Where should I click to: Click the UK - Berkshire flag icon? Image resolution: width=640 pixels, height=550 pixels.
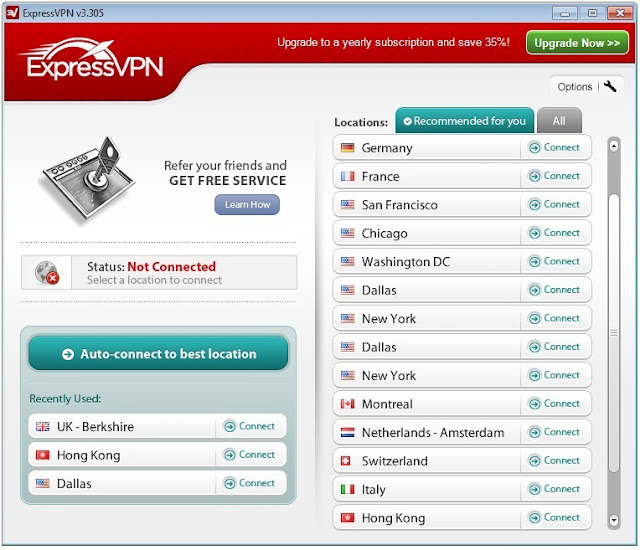tap(42, 426)
